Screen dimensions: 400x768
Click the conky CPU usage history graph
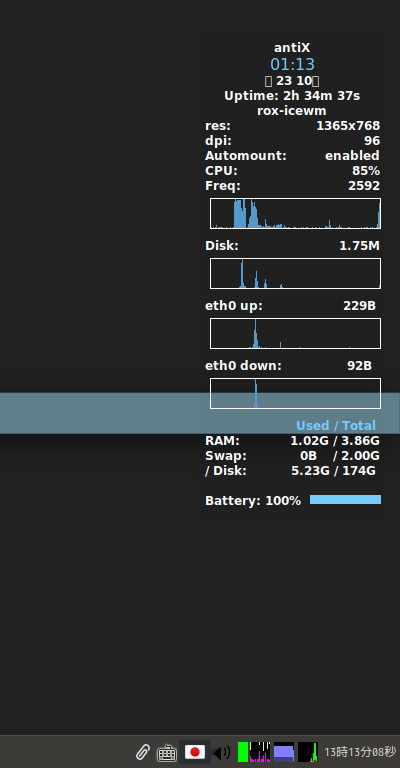[295, 214]
